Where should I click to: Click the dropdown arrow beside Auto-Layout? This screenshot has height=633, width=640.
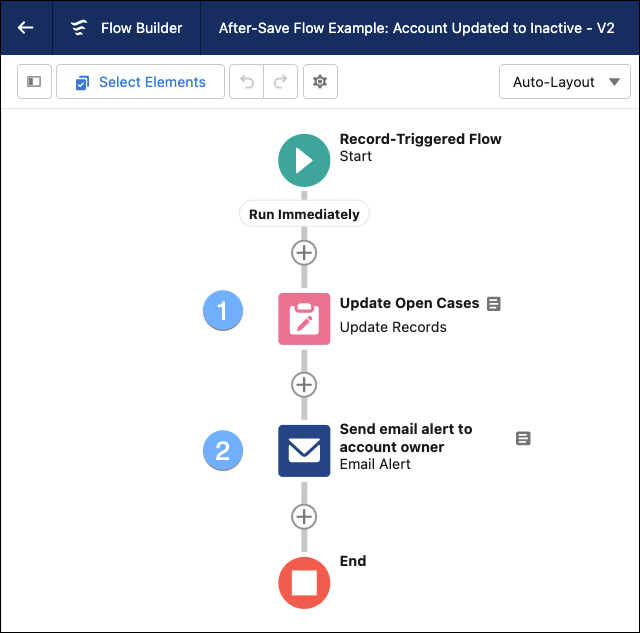click(x=614, y=82)
